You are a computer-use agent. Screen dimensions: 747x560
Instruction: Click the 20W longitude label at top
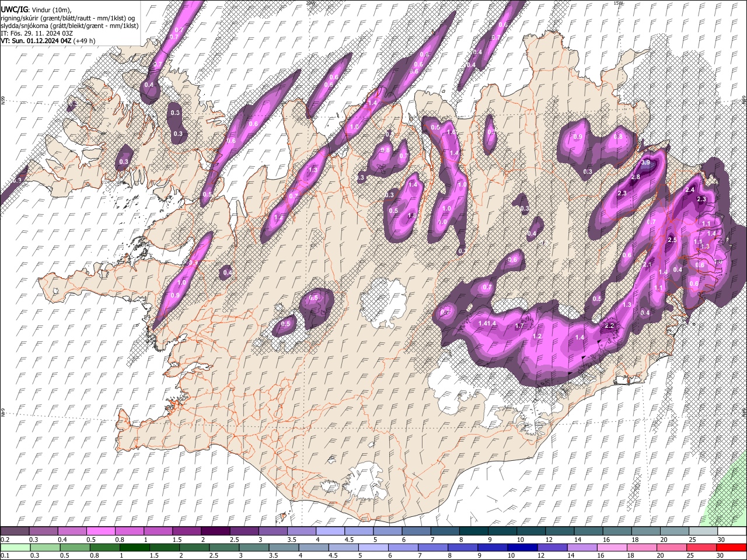click(310, 3)
